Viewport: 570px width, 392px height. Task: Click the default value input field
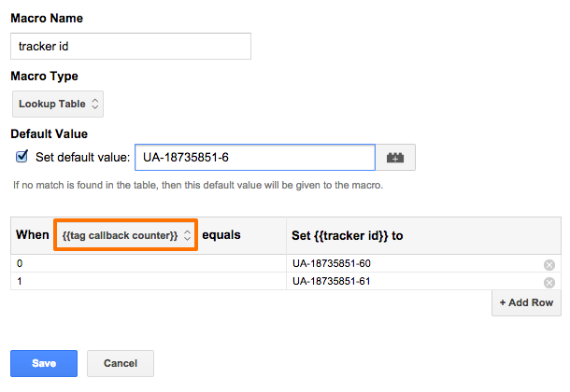point(254,158)
